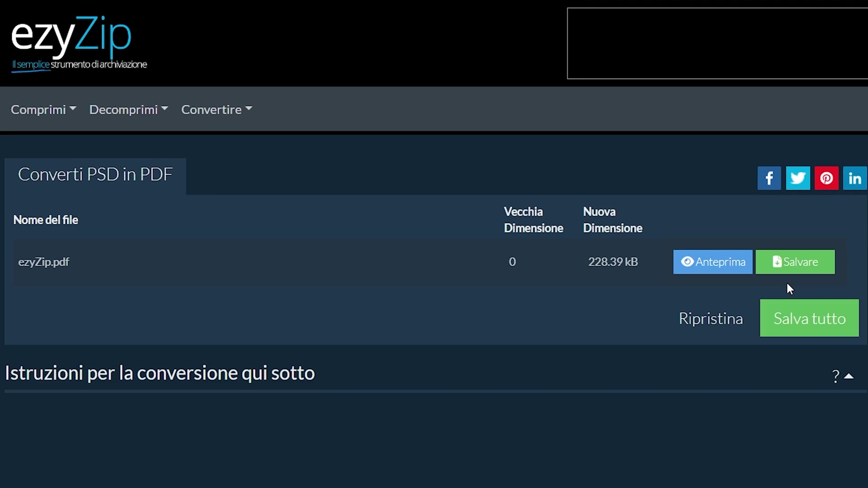Click the download icon in Salvare button

pyautogui.click(x=777, y=262)
